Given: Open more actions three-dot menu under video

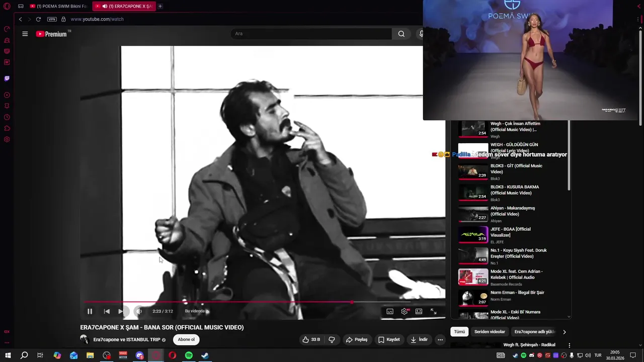Looking at the screenshot, I should [440, 340].
